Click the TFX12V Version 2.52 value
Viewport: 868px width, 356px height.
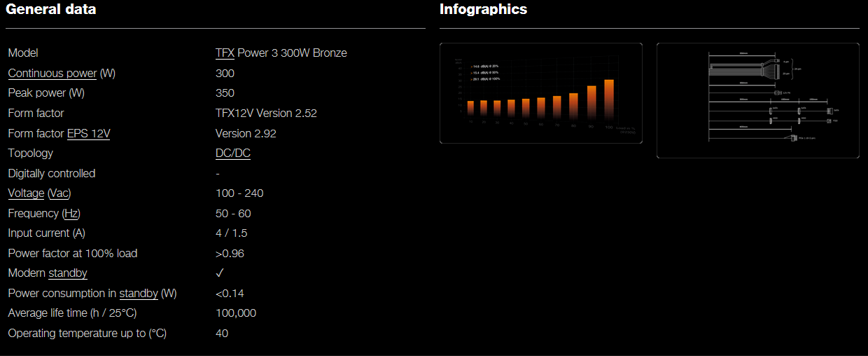(x=266, y=113)
